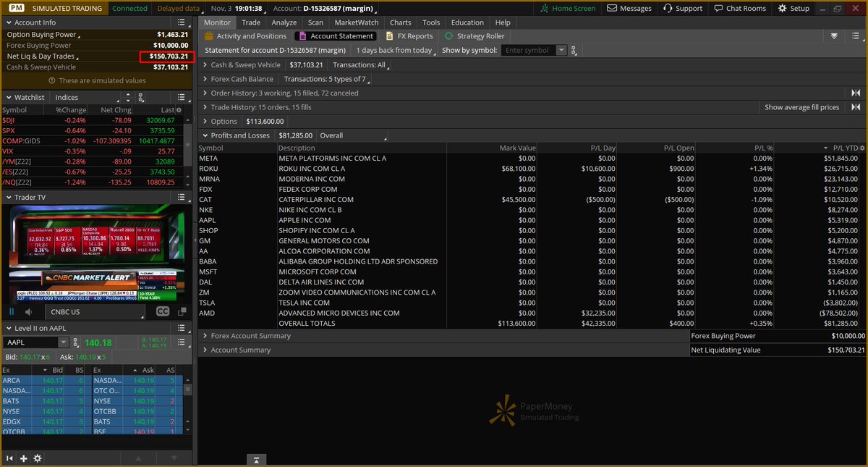The height and width of the screenshot is (467, 868).
Task: Open the Setup gear menu
Action: tap(793, 8)
